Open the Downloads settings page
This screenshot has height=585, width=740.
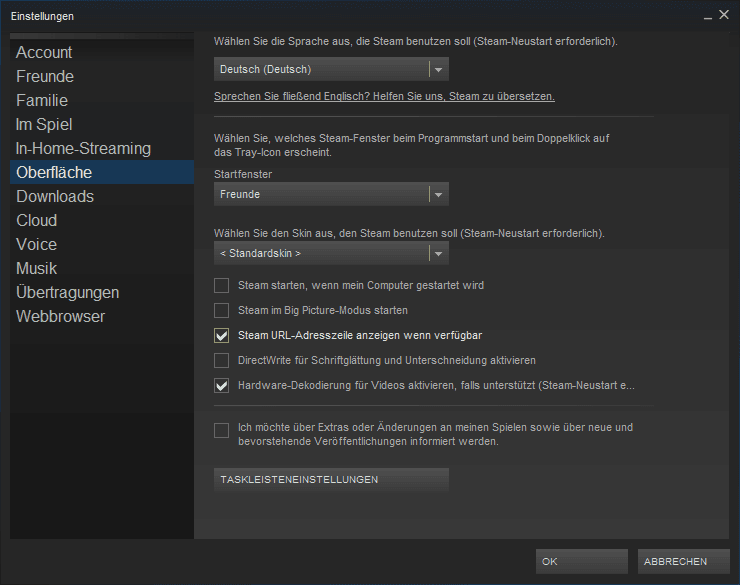point(102,196)
